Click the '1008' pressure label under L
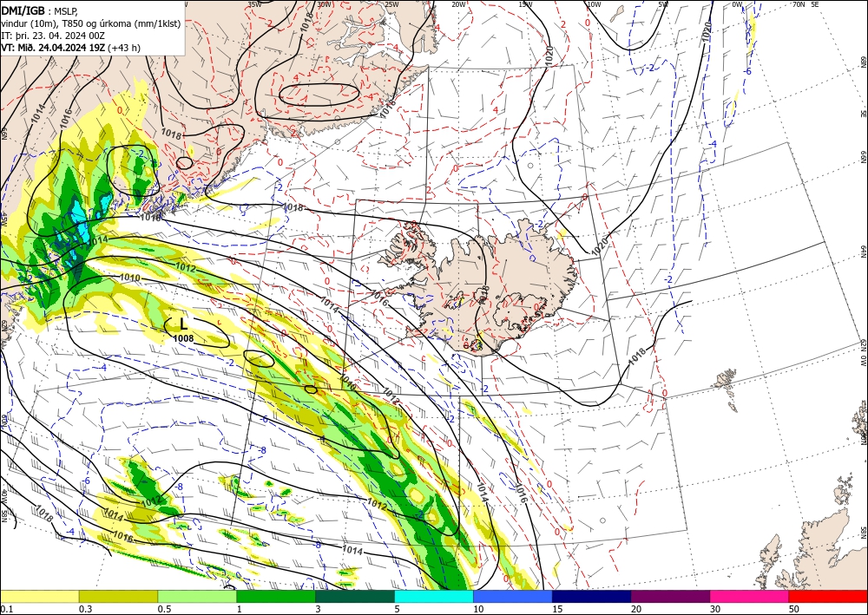The height and width of the screenshot is (615, 868). click(x=184, y=338)
